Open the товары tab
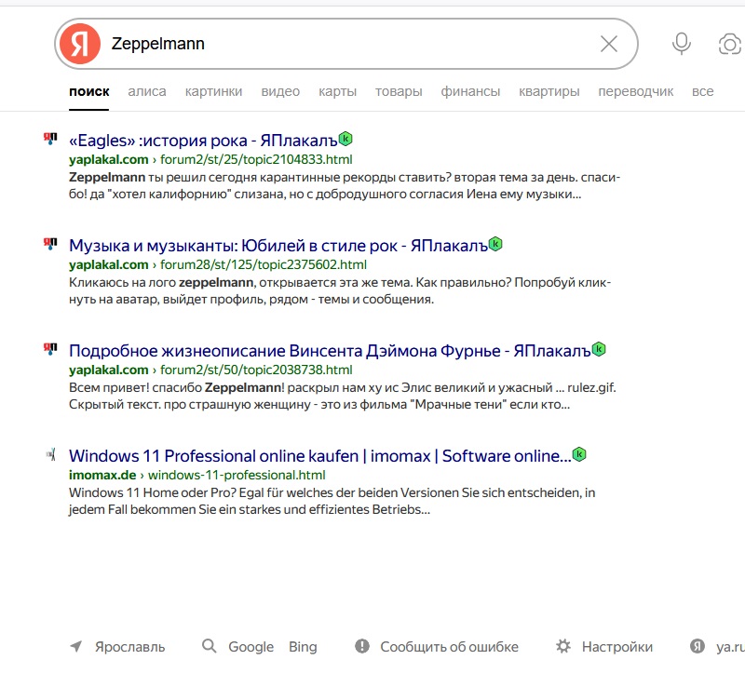This screenshot has height=700, width=745. pos(399,91)
